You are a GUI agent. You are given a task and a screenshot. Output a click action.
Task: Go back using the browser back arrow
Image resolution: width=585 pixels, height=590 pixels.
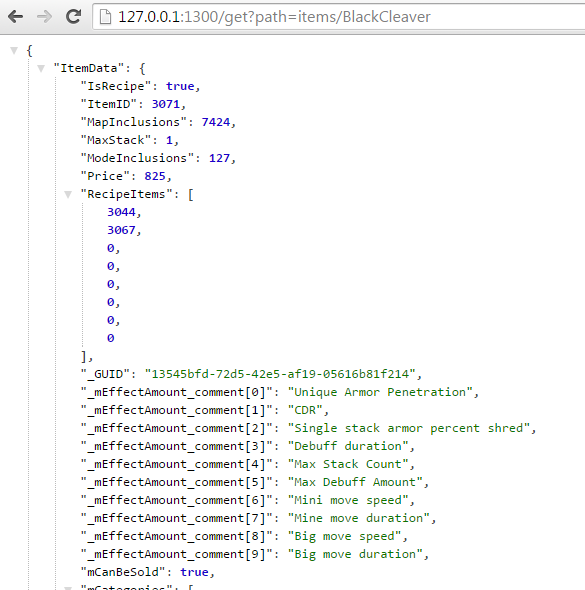pos(15,17)
